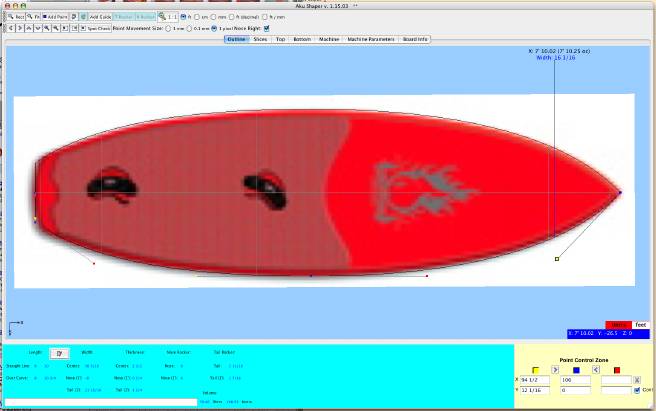Click the blue point swatch in Control Zone
Viewport: 656px width, 411px height.
(x=577, y=370)
